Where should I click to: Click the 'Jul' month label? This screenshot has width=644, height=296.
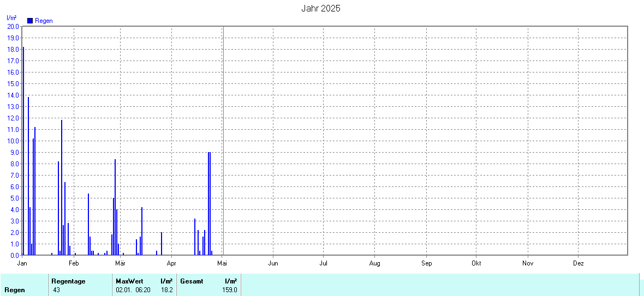(323, 263)
